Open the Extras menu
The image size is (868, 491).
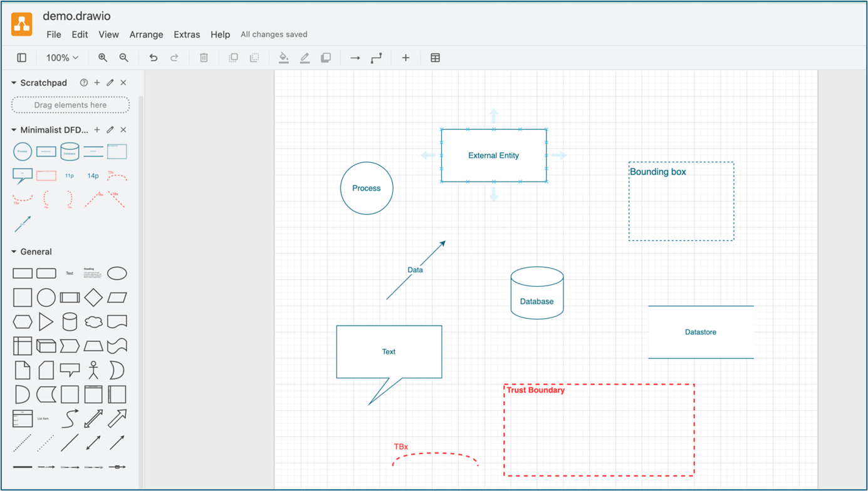(x=187, y=34)
